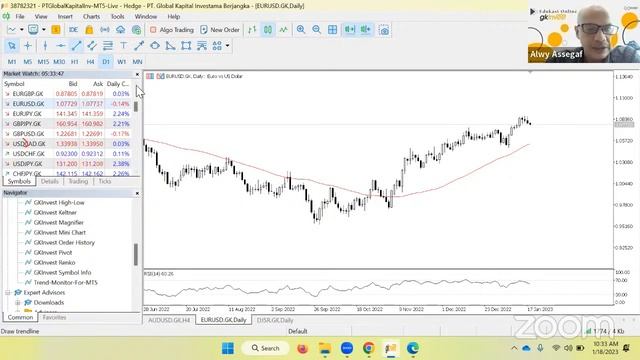Open the IDE MetaEditor button

click(73, 30)
